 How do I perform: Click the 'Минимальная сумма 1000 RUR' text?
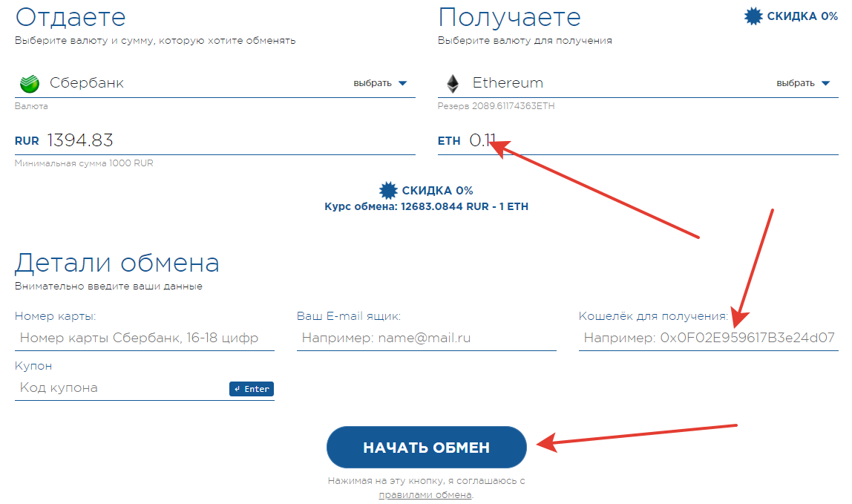click(84, 163)
